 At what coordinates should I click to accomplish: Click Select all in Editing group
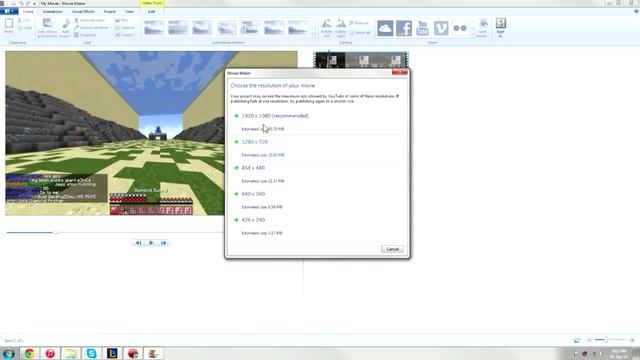click(x=360, y=32)
